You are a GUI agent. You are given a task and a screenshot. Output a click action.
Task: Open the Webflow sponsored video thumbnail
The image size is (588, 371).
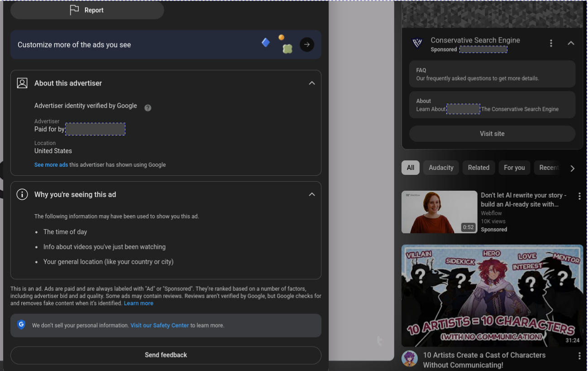point(439,212)
